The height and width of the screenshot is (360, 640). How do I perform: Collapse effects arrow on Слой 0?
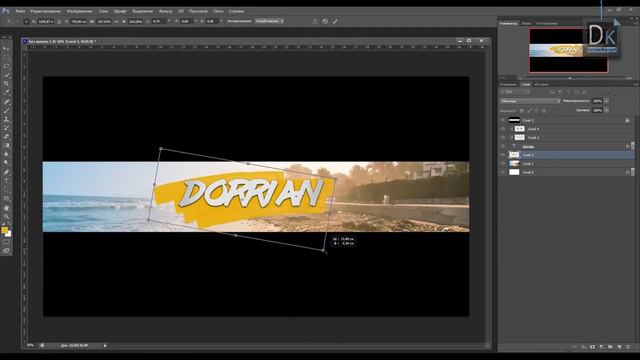633,172
